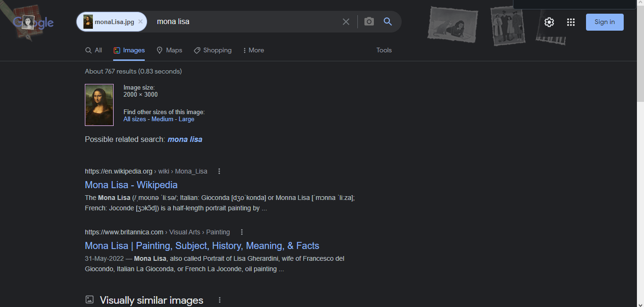This screenshot has height=307, width=644.
Task: Click the Sign in button
Action: pyautogui.click(x=604, y=22)
